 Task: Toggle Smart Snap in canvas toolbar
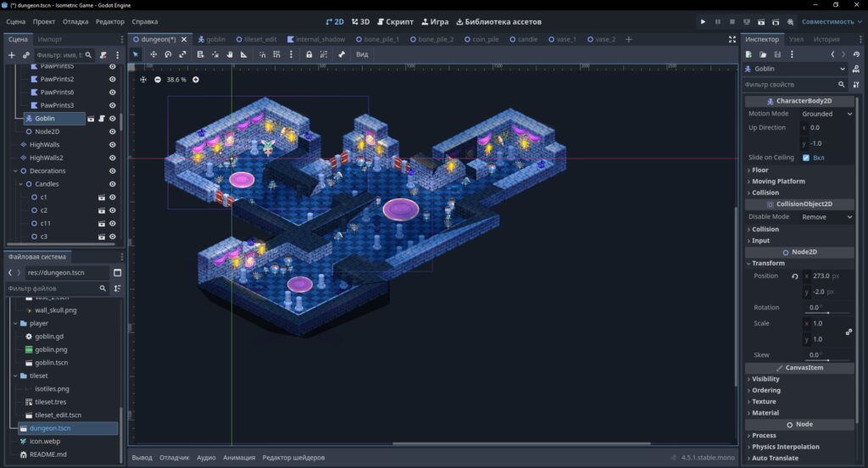coord(263,54)
